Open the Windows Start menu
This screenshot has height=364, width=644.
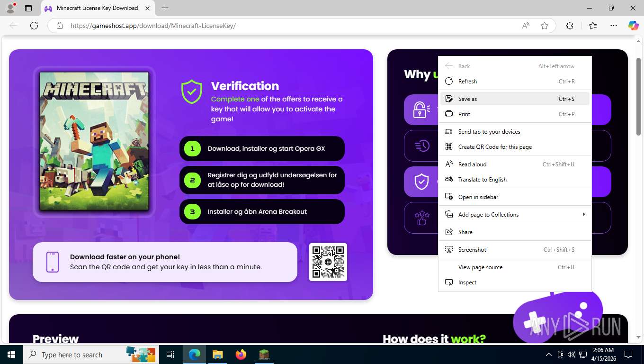pos(11,355)
